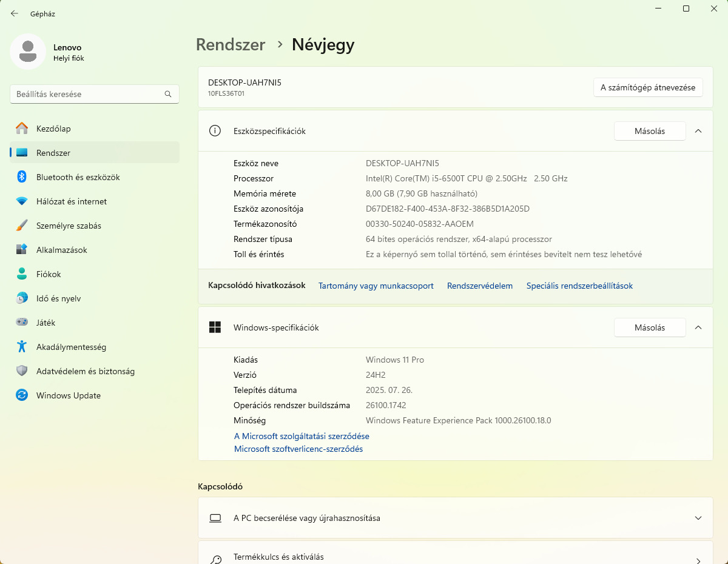Open the Rendszervédelem link
Image resolution: width=728 pixels, height=564 pixels.
[479, 286]
